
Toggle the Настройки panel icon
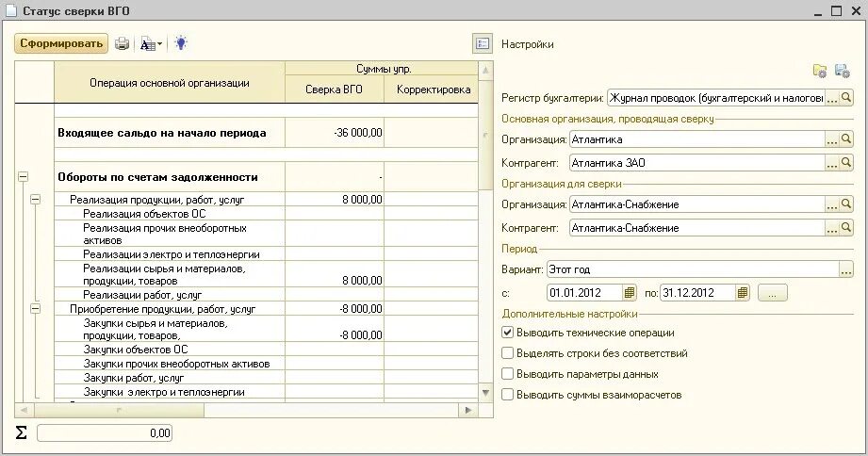(483, 43)
